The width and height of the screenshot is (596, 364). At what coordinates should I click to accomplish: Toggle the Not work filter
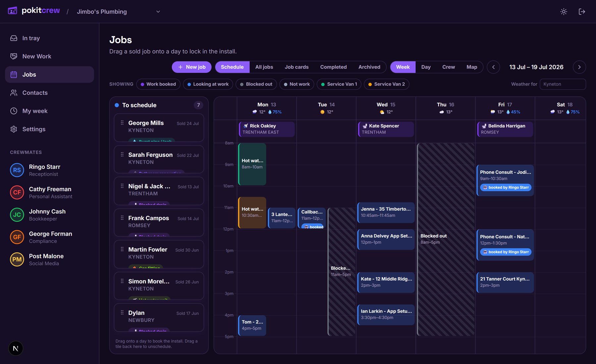tap(297, 84)
